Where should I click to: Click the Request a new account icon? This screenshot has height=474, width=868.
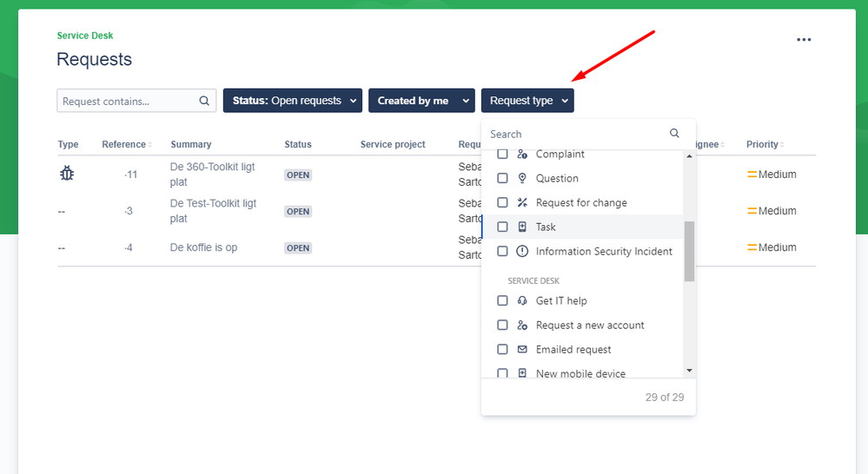pos(522,326)
